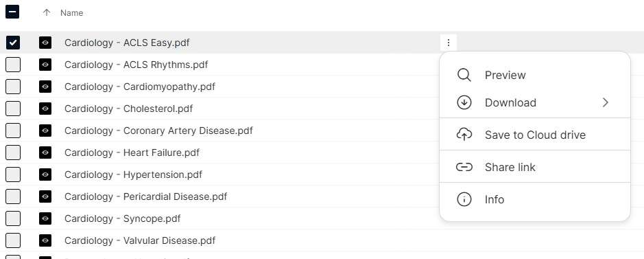Click the cloud upload icon in menu
This screenshot has height=259, width=644.
pyautogui.click(x=464, y=135)
